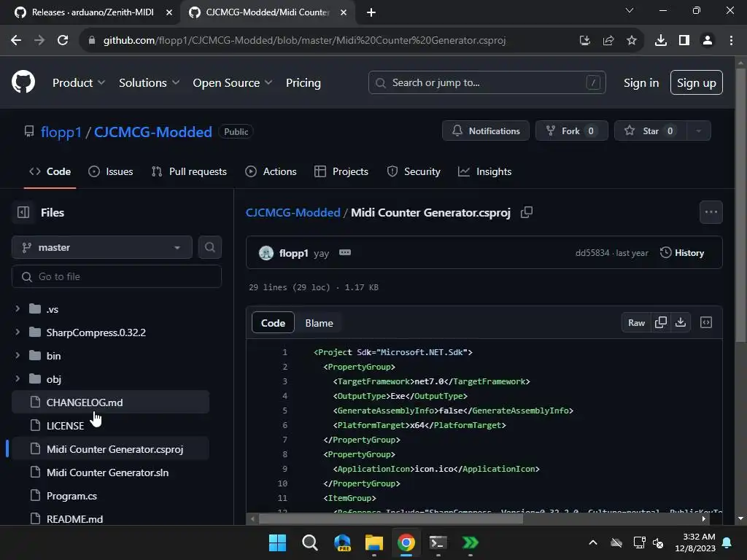Fork the repository
The width and height of the screenshot is (747, 560).
[x=571, y=131]
